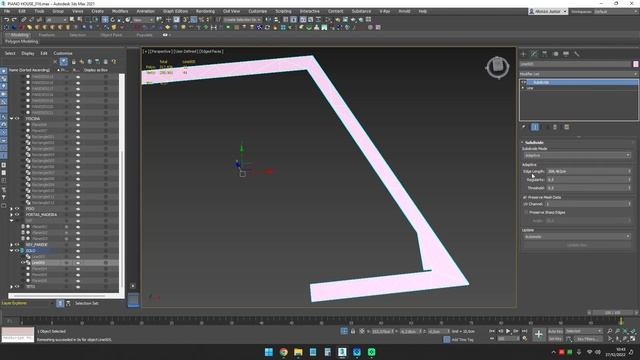Screen dimensions: 640x360
Task: Click the lock icon in Scene Explorer toolbar
Action: (73, 62)
